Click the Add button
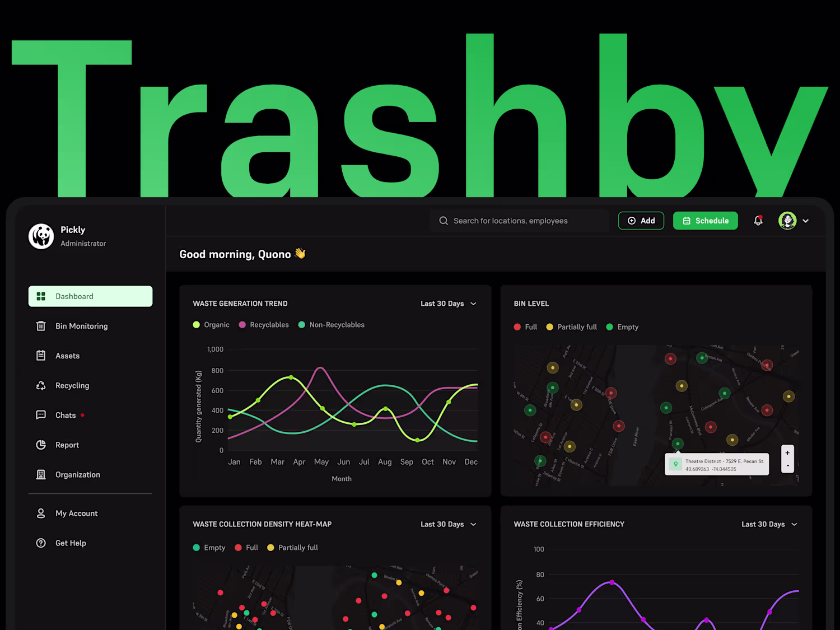 641,221
